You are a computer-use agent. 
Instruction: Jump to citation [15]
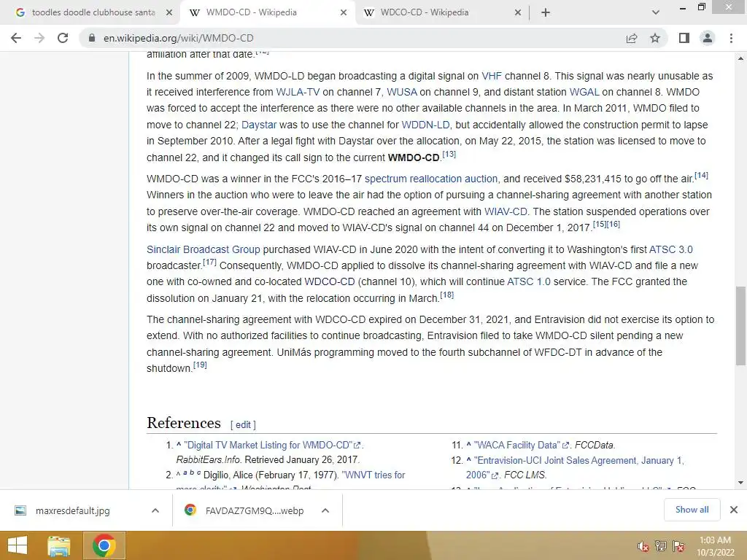tap(600, 224)
